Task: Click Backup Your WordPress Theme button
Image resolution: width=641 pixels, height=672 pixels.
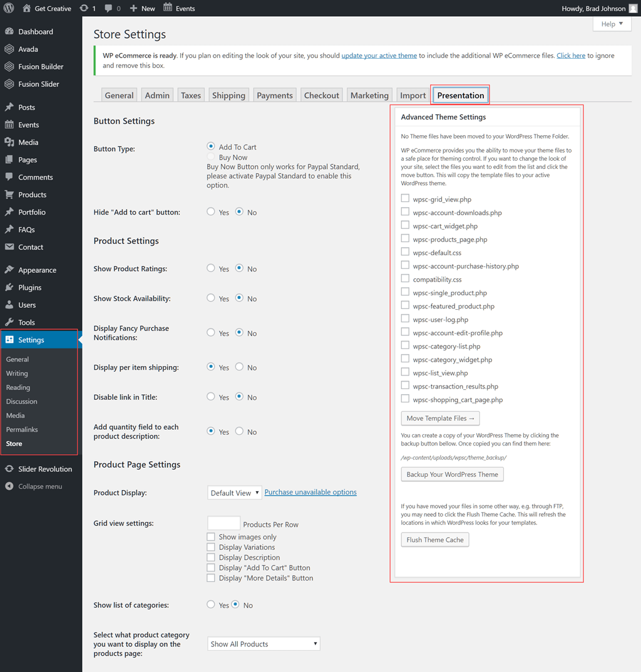Action: click(x=453, y=474)
